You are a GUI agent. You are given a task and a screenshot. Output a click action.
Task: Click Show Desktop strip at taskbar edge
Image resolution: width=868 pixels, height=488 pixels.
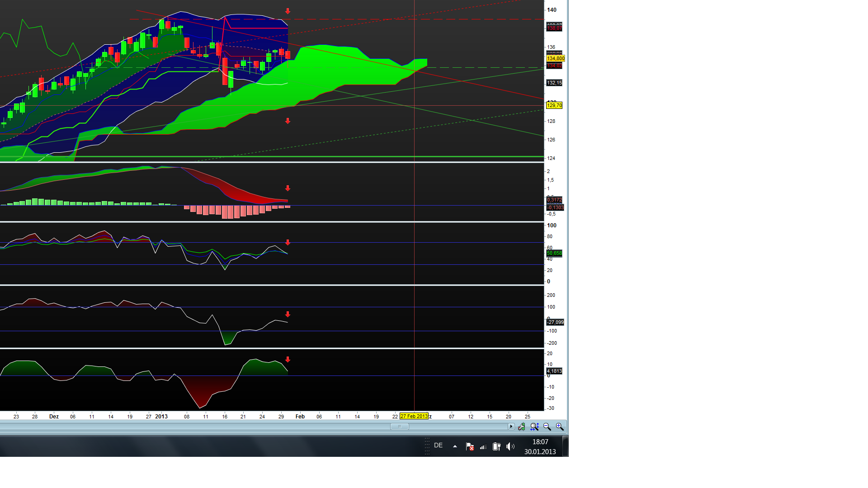pos(565,446)
